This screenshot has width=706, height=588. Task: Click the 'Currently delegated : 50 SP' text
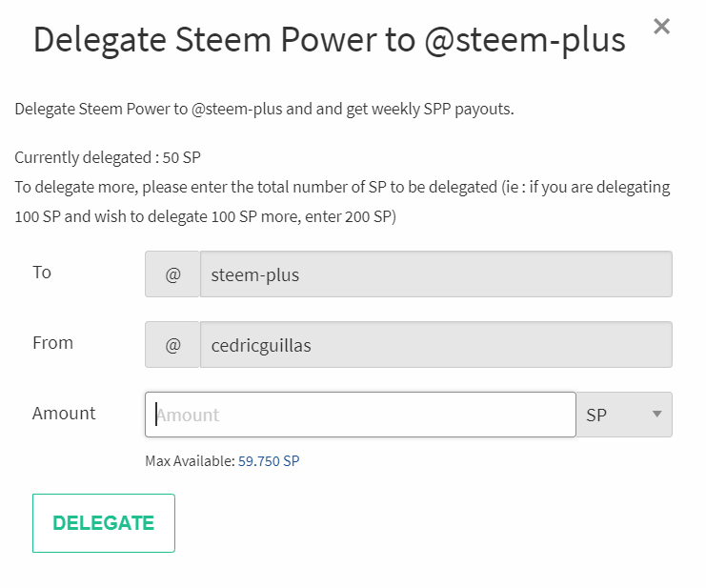tap(108, 157)
